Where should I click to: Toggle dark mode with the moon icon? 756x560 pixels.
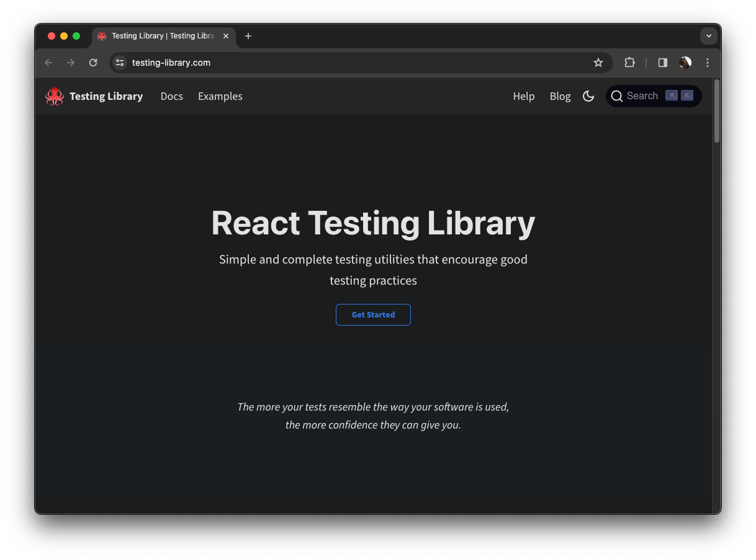point(588,96)
